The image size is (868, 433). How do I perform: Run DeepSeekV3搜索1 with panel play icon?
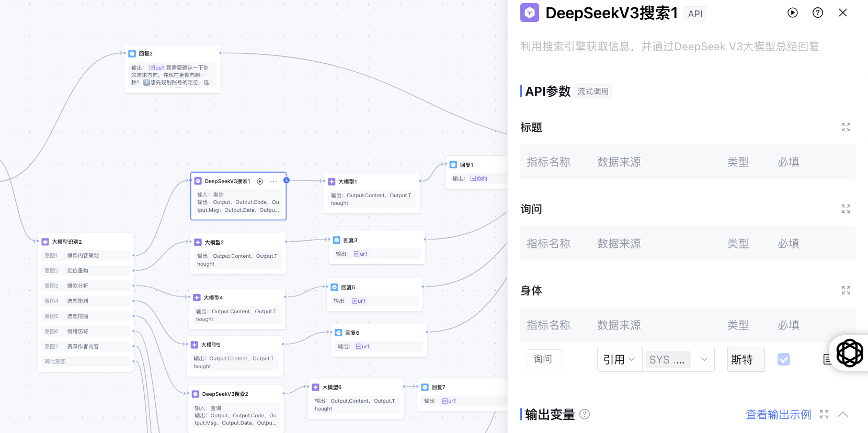pyautogui.click(x=793, y=13)
